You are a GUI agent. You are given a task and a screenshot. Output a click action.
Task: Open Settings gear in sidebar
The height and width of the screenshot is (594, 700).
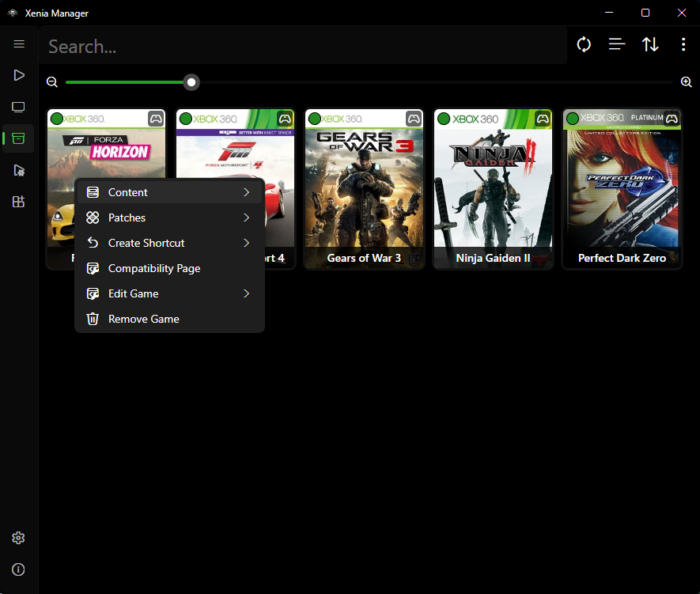pos(18,538)
